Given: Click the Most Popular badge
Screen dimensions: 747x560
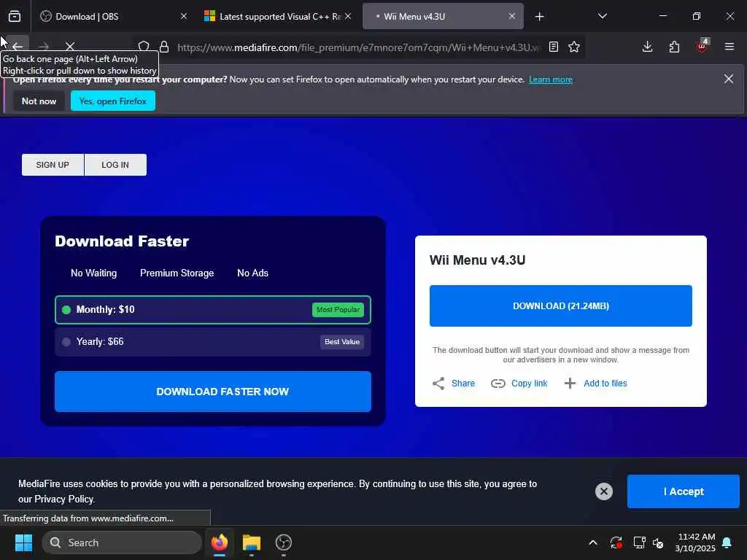Looking at the screenshot, I should [x=338, y=309].
